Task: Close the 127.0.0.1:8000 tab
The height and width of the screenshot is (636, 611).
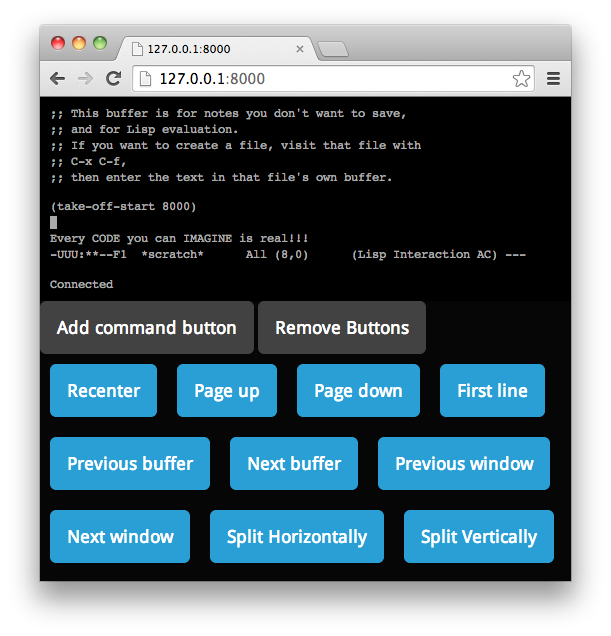Action: [x=300, y=48]
